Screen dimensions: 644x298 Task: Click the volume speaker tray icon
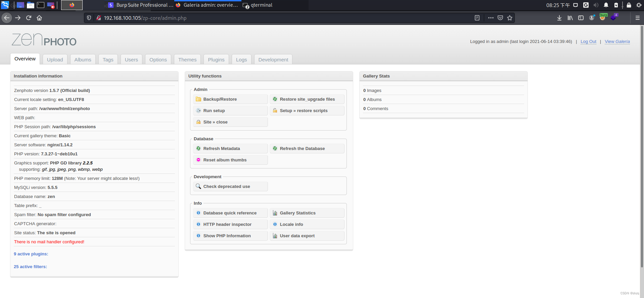[x=596, y=5]
